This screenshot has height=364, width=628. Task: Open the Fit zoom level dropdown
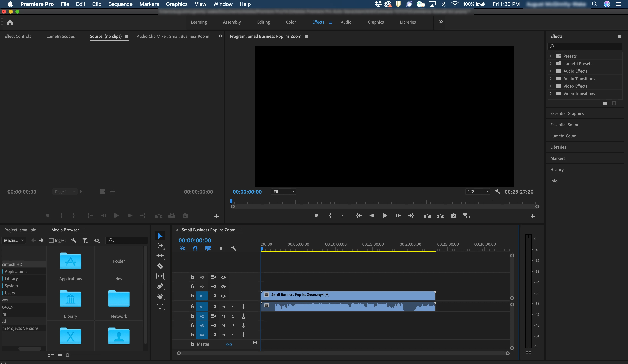click(284, 192)
